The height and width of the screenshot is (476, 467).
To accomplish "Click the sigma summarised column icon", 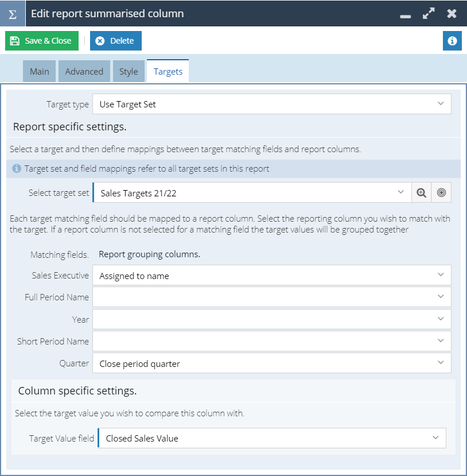I will [x=13, y=14].
